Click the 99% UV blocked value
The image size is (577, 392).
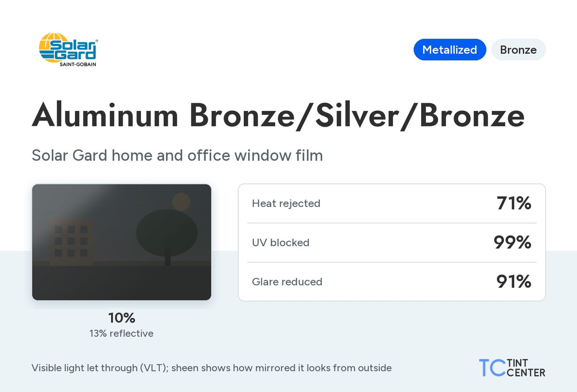(513, 243)
